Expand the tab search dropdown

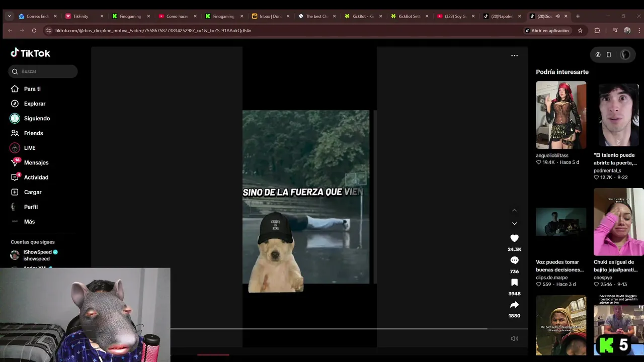coord(9,16)
